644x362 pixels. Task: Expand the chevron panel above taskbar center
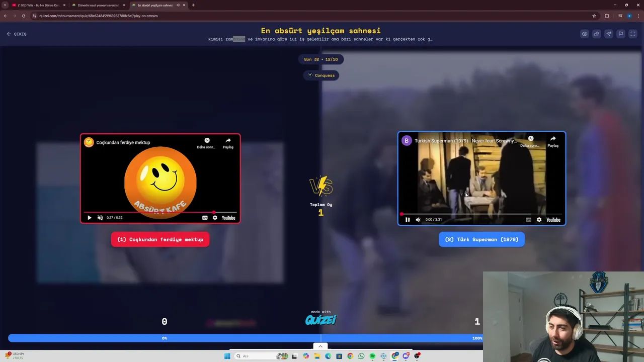(x=320, y=346)
